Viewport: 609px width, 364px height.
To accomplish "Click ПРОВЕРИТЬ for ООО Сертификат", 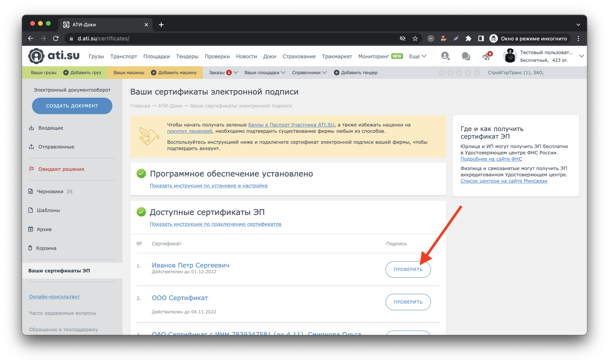I will pos(408,302).
